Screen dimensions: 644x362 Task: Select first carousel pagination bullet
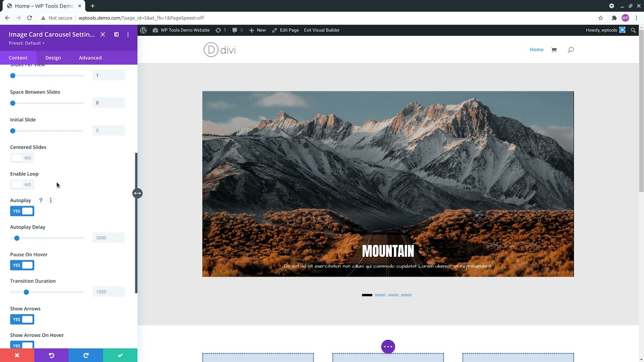[x=367, y=295]
